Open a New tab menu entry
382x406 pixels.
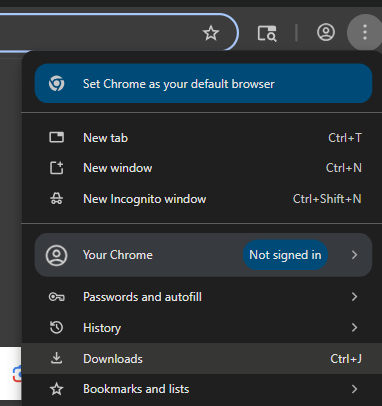[x=202, y=138]
